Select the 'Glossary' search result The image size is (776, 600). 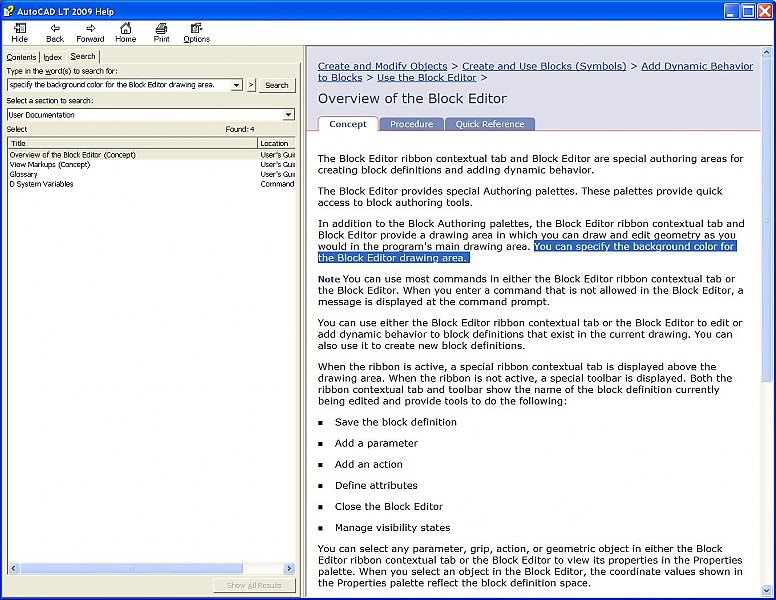pos(23,174)
